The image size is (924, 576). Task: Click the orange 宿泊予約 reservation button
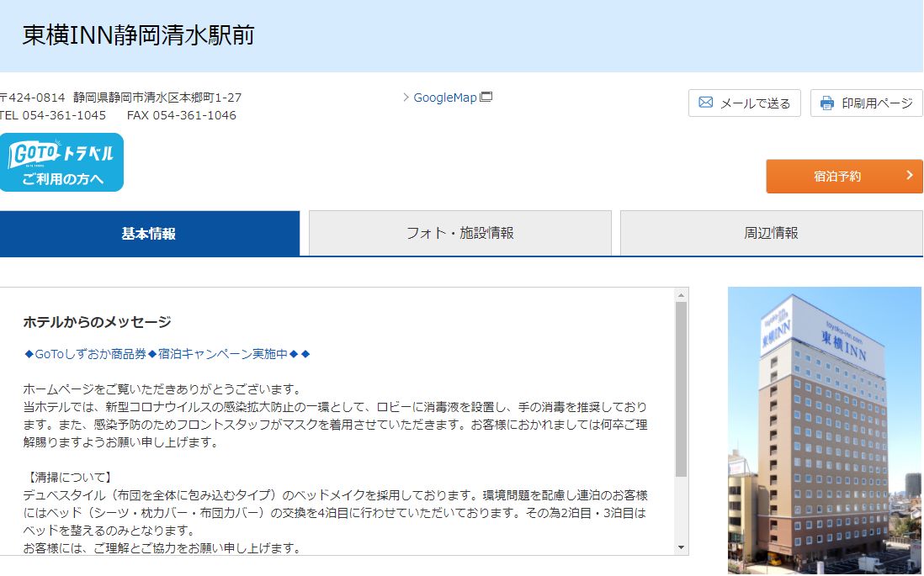click(844, 176)
